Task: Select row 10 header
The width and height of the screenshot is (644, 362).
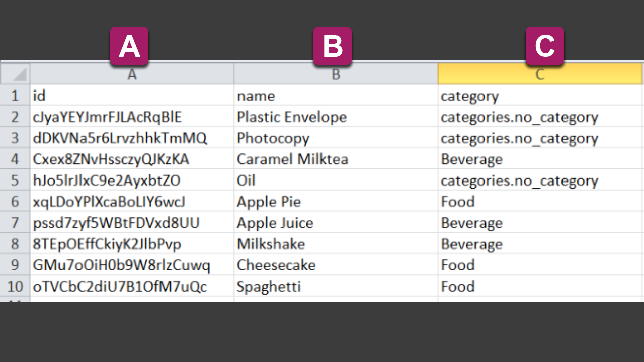Action: [x=15, y=286]
